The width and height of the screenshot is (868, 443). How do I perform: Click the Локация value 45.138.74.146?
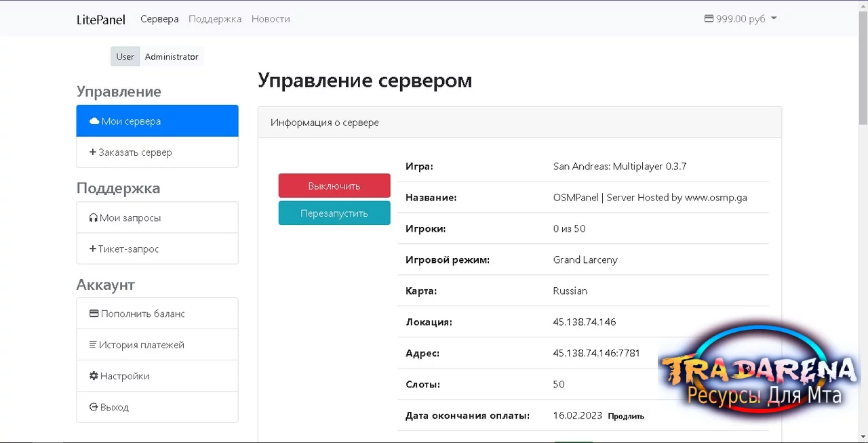585,322
